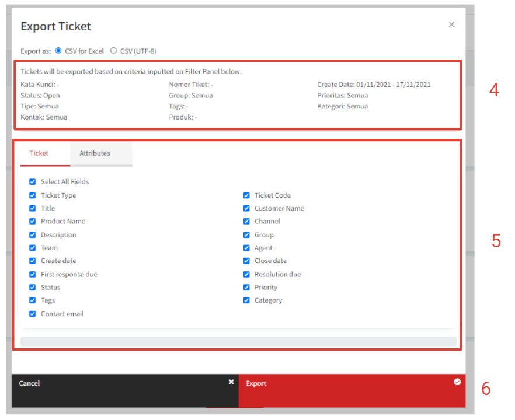This screenshot has width=515, height=420.
Task: Open the Ticket tab
Action: point(39,153)
